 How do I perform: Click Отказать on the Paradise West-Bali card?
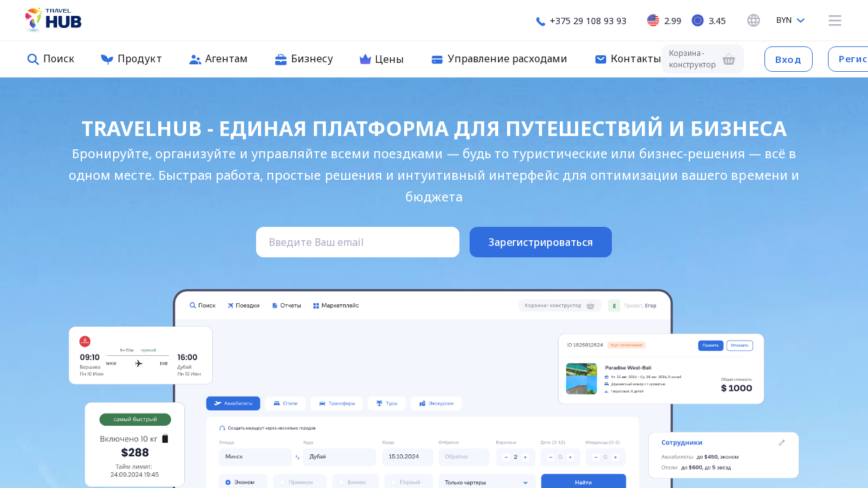740,346
